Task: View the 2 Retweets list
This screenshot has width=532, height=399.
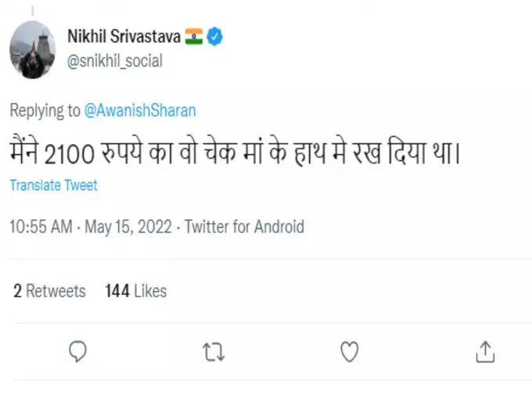Action: coord(49,291)
